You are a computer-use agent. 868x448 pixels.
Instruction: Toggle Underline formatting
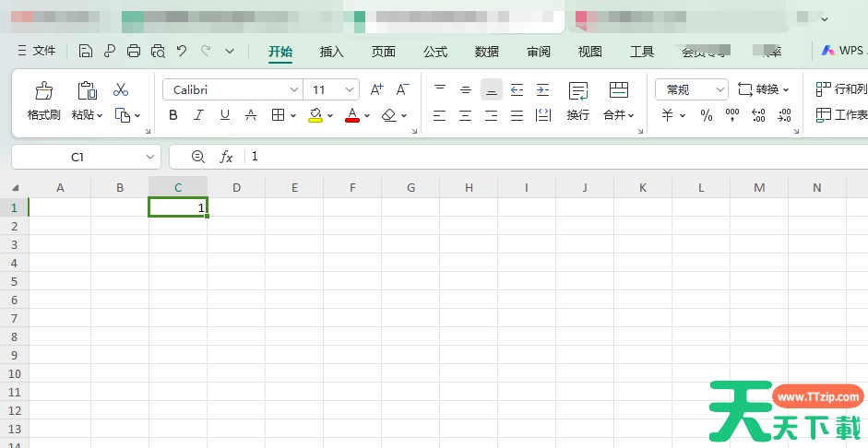pyautogui.click(x=224, y=115)
